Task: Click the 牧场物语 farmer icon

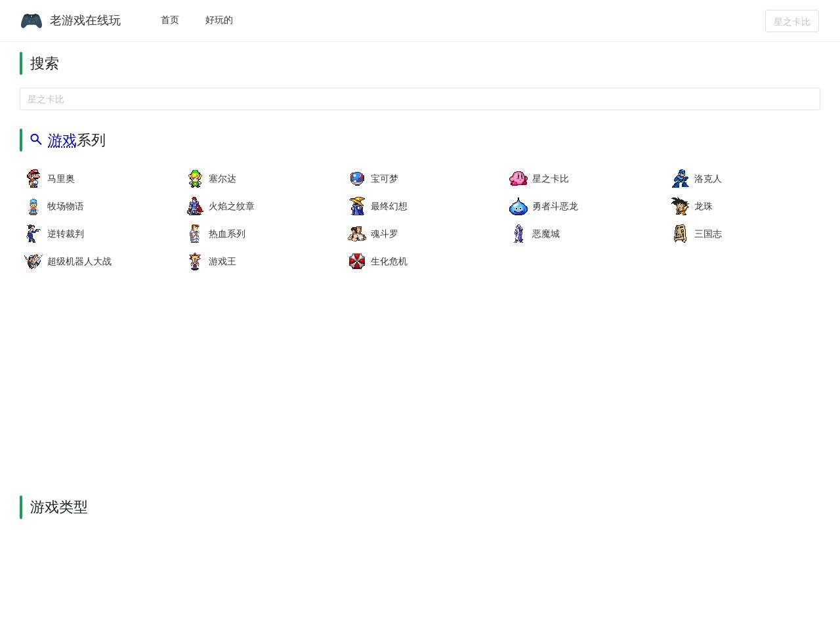Action: click(33, 206)
